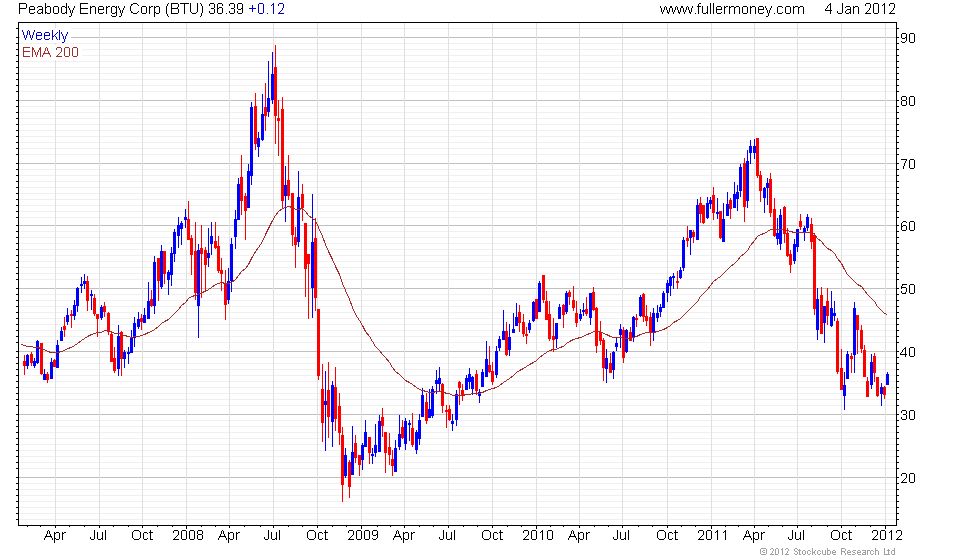Select the EMA 200 legend label
This screenshot has height=560, width=980.
pyautogui.click(x=50, y=52)
